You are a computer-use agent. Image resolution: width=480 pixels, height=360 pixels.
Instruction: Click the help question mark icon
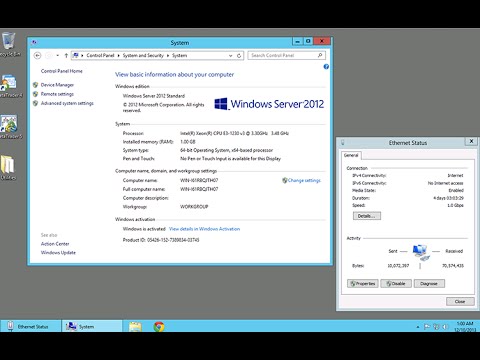[x=326, y=67]
